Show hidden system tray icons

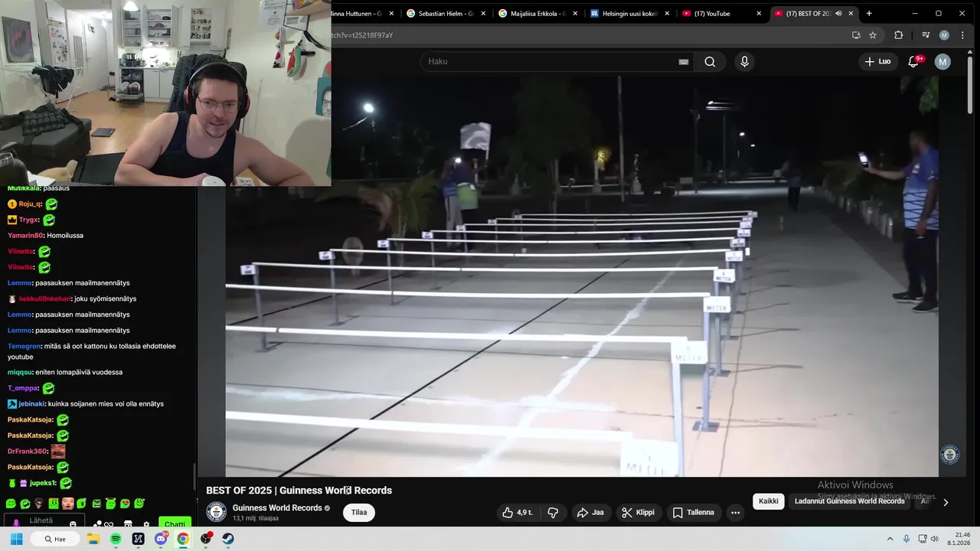click(x=891, y=539)
